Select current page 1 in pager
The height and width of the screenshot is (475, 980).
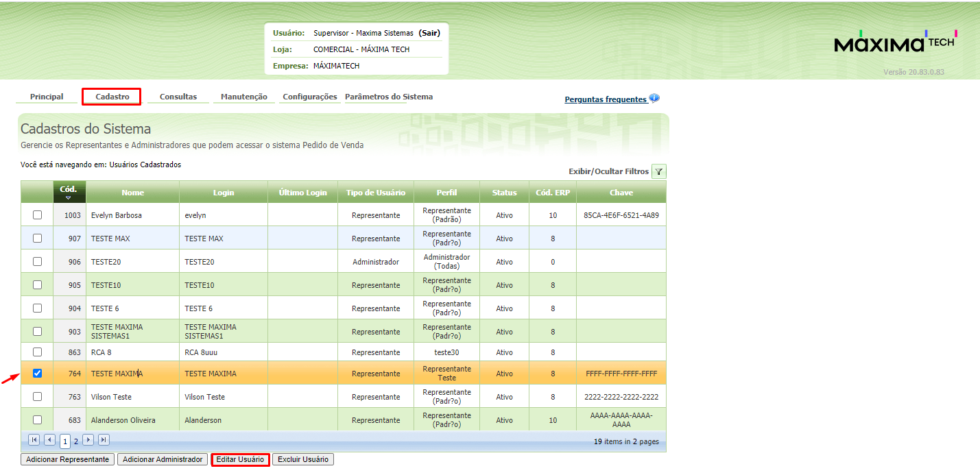65,441
